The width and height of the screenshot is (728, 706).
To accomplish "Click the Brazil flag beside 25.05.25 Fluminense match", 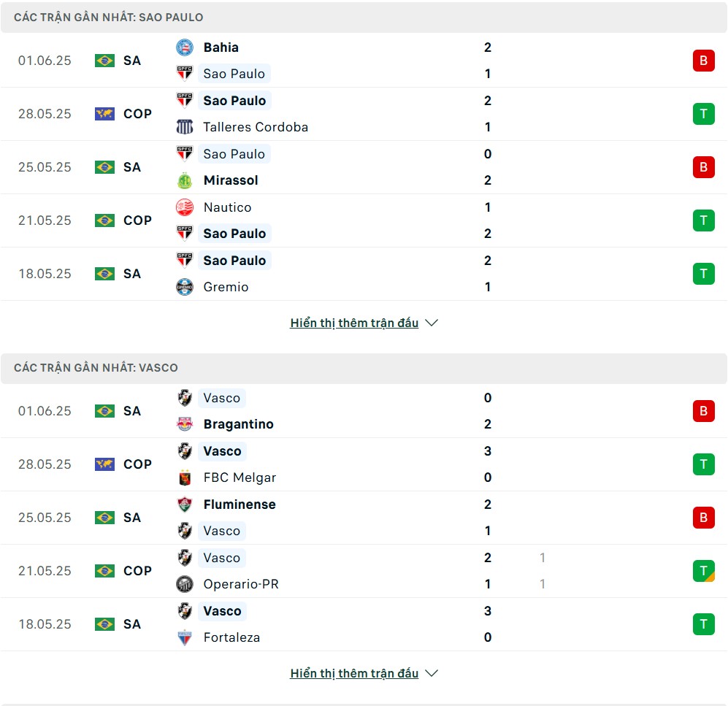I will (x=104, y=518).
